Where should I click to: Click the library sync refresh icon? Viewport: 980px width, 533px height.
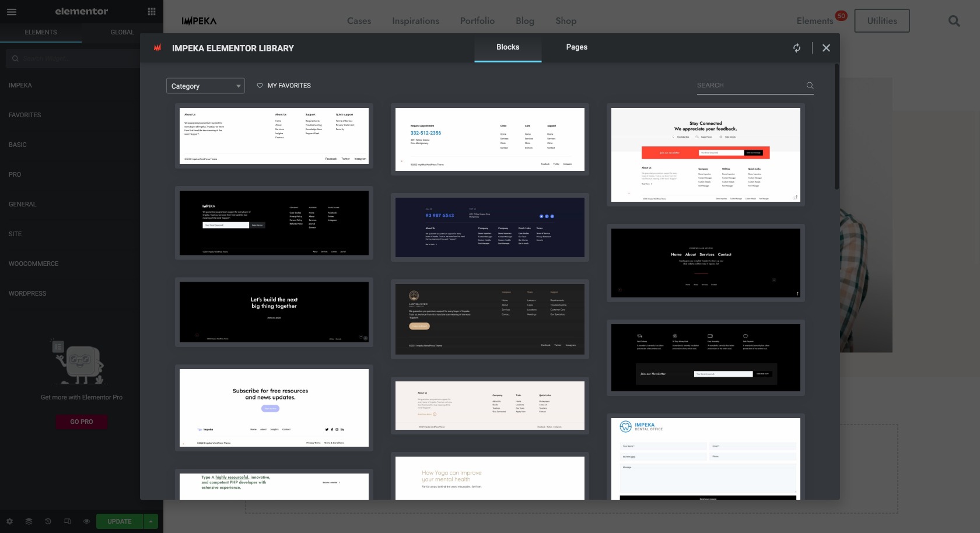point(797,48)
